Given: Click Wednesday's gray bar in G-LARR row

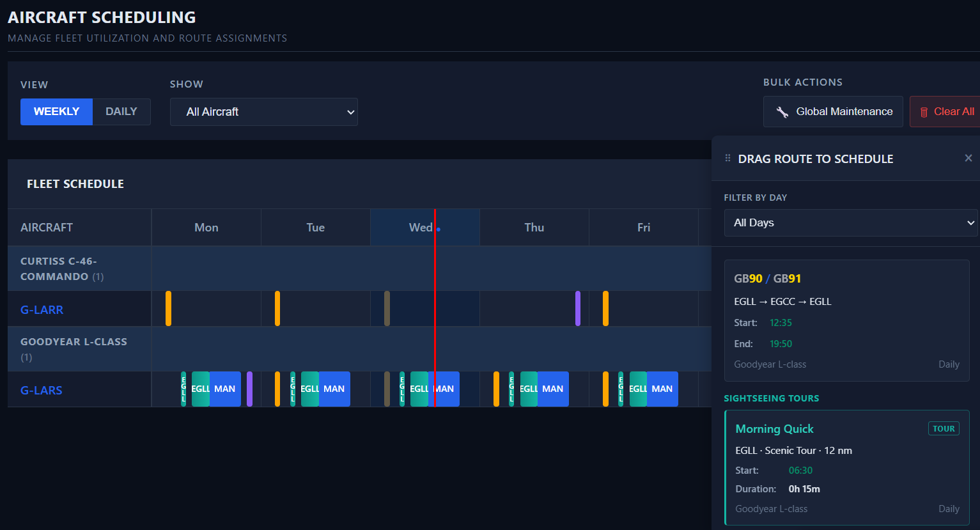Looking at the screenshot, I should pyautogui.click(x=387, y=308).
